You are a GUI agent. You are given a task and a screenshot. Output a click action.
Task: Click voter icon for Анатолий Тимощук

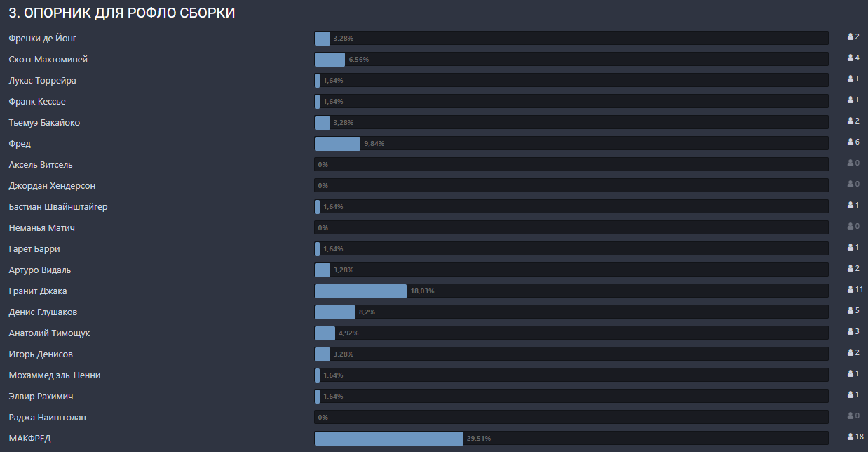pos(850,332)
